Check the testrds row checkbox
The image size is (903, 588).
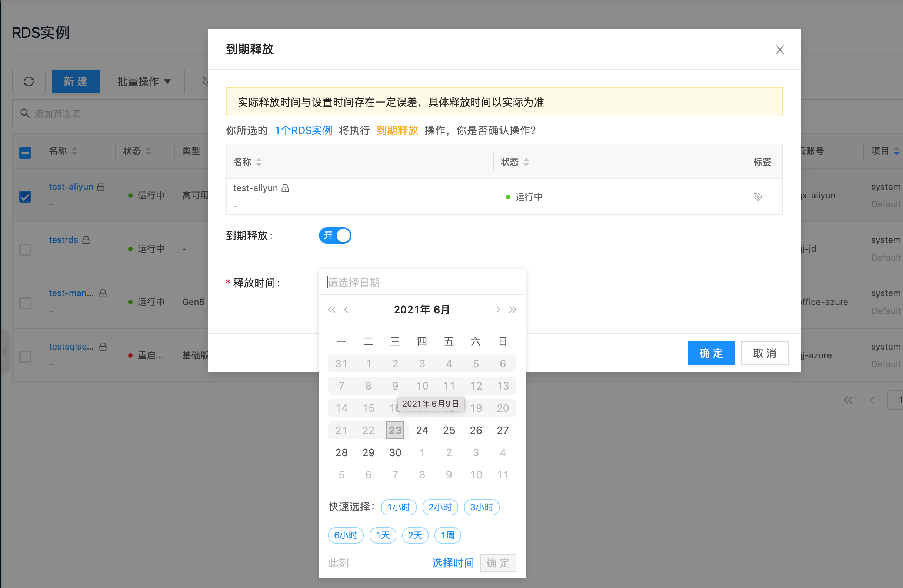pos(25,250)
